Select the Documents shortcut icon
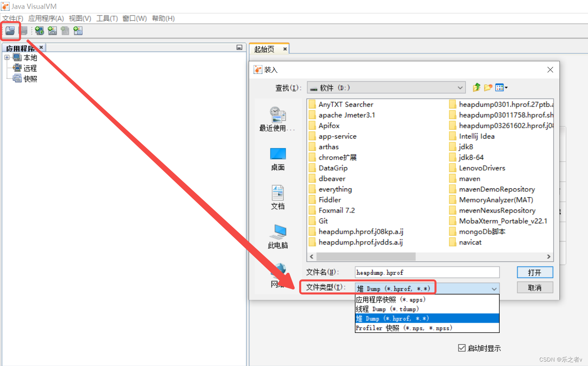This screenshot has height=366, width=588. (x=278, y=197)
